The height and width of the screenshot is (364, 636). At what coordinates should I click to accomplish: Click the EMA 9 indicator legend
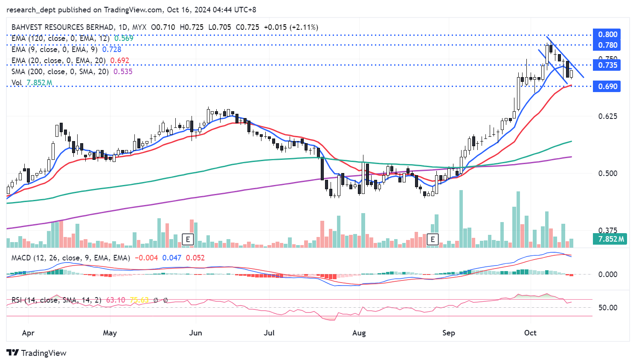pos(54,49)
